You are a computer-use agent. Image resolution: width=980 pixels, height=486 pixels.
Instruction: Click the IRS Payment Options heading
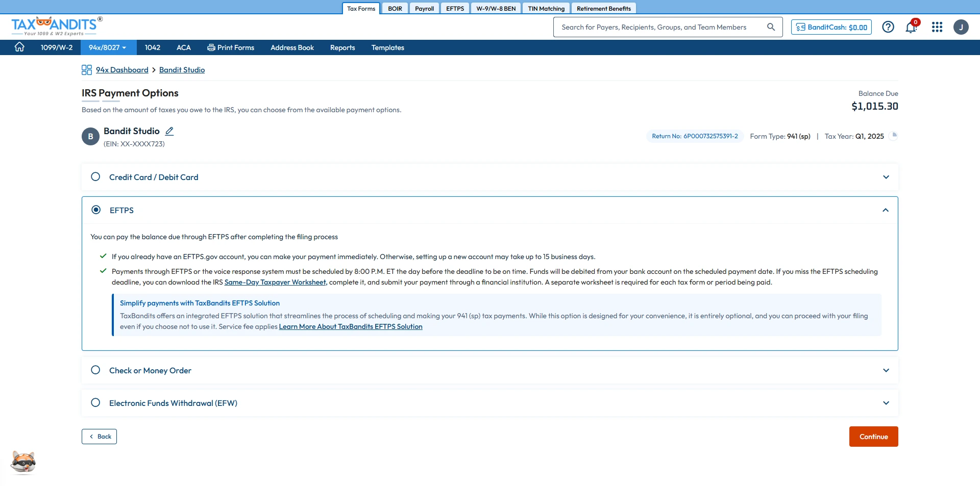[130, 93]
